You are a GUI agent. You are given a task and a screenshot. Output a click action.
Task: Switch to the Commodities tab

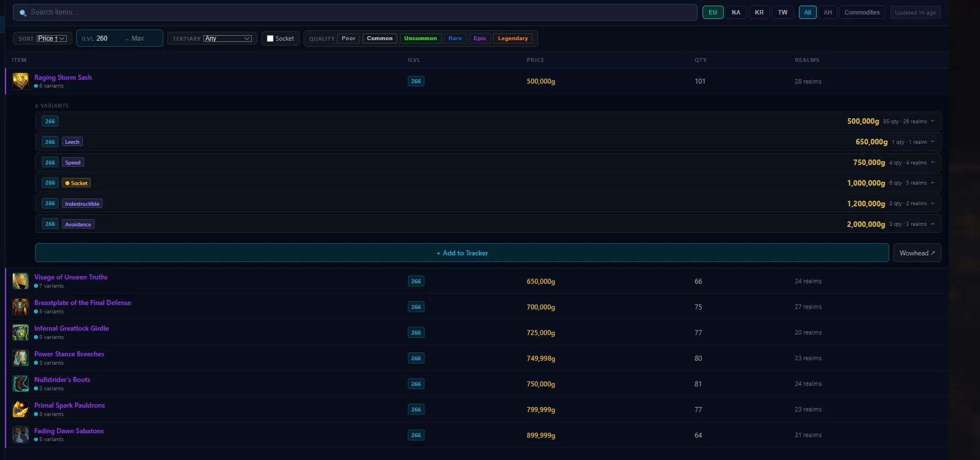click(x=862, y=12)
